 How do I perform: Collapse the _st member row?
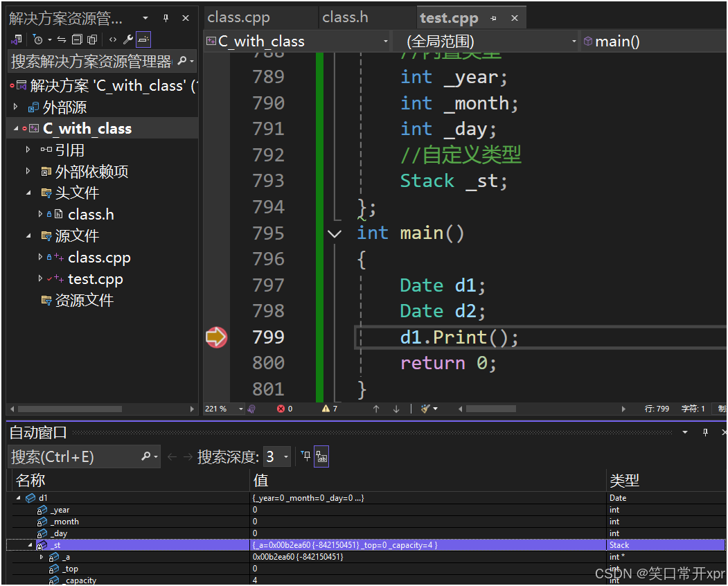(30, 545)
